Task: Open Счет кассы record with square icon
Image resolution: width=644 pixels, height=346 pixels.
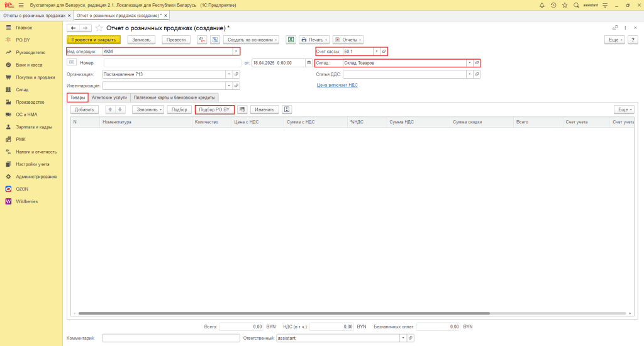Action: 384,52
